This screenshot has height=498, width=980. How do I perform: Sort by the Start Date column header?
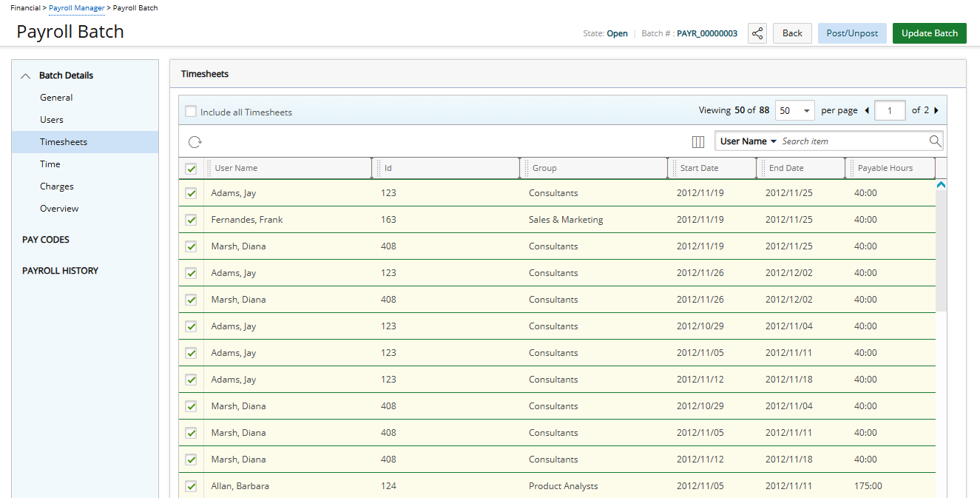[699, 168]
